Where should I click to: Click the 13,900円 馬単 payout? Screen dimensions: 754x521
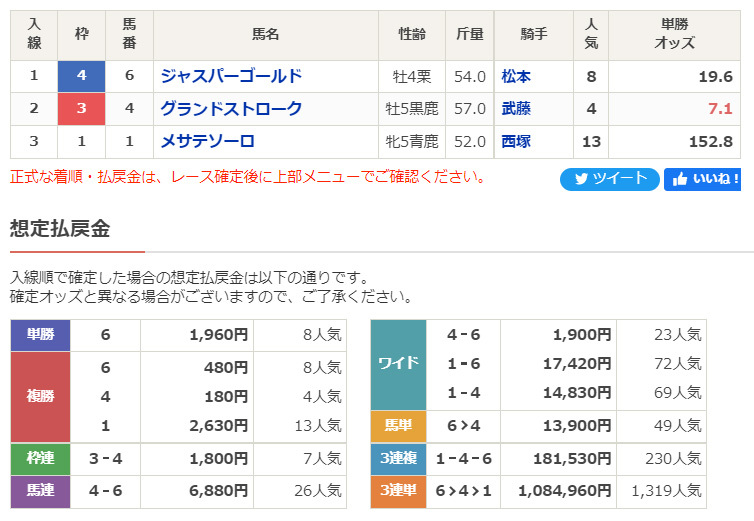577,426
